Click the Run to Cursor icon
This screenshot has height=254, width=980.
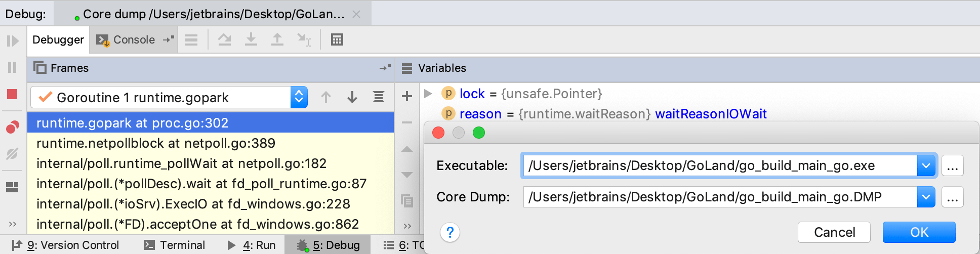tap(304, 39)
